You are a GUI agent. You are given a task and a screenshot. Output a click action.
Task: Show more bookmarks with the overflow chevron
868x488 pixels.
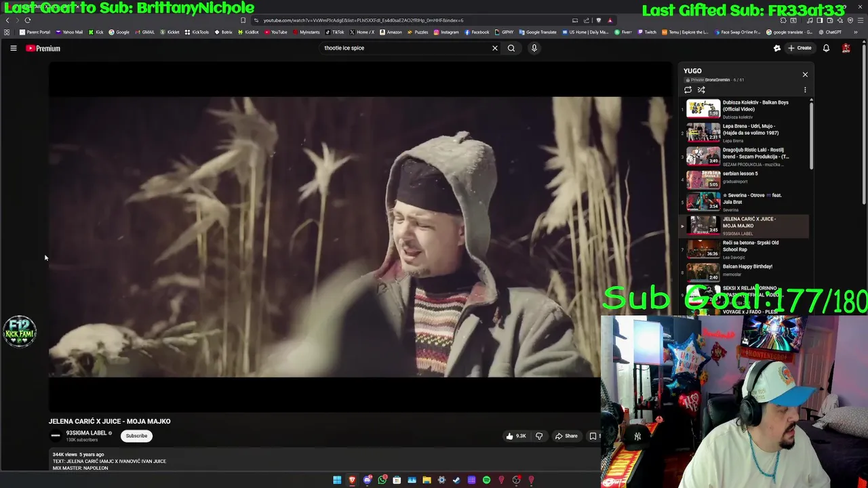click(855, 32)
